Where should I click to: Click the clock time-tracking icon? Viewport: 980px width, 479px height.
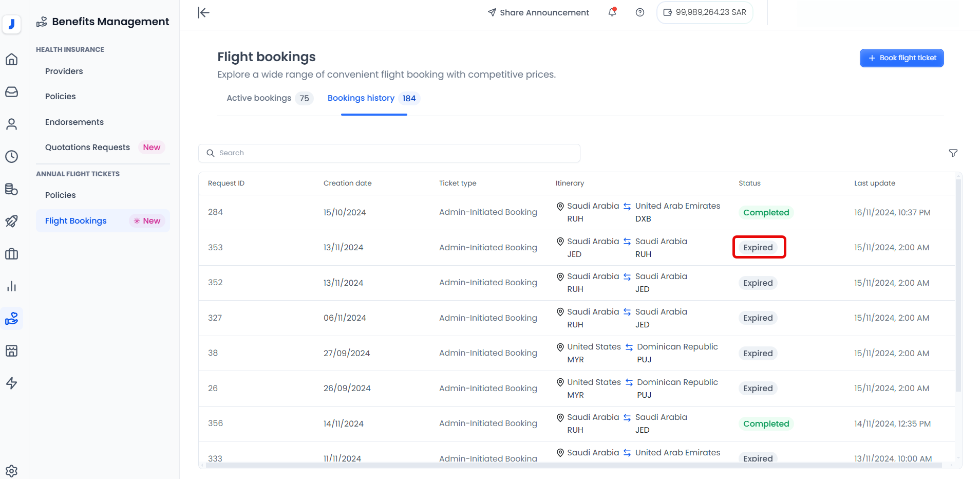(11, 157)
